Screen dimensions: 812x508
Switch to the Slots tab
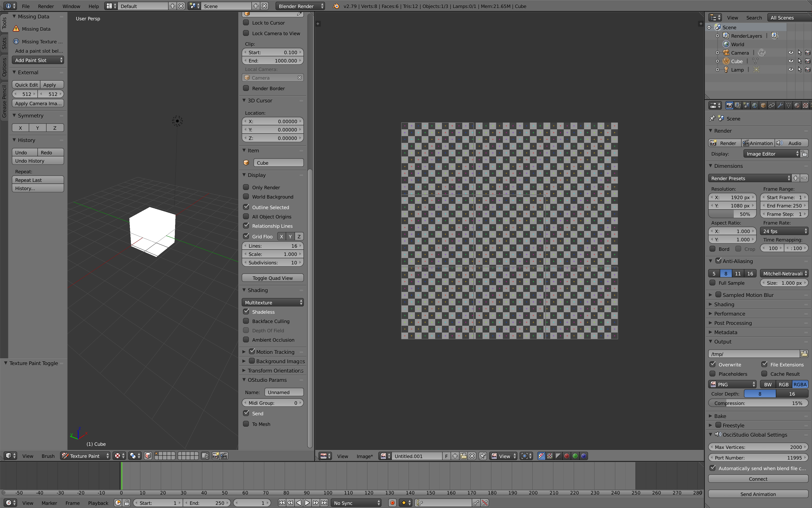click(x=4, y=43)
